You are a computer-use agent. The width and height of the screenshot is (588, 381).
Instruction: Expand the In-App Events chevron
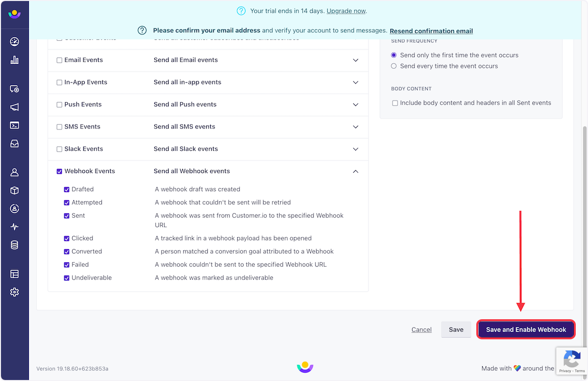tap(356, 82)
